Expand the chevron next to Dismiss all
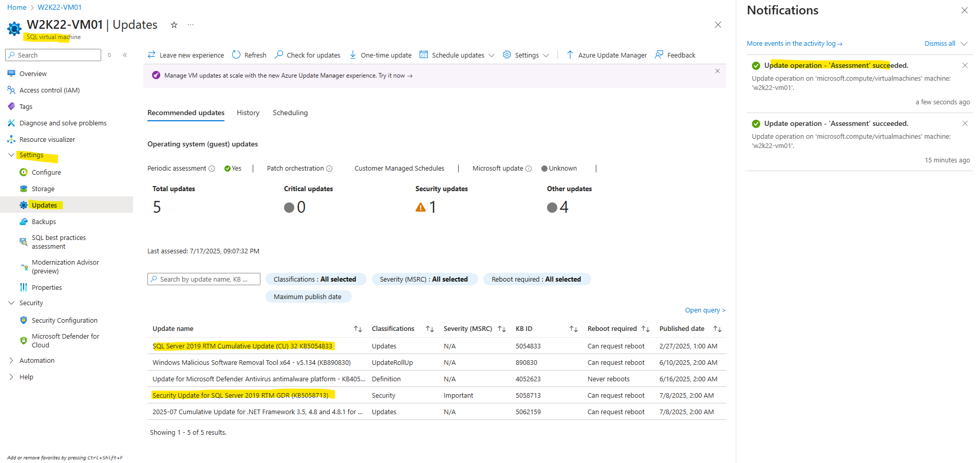The width and height of the screenshot is (980, 463). [x=964, y=44]
